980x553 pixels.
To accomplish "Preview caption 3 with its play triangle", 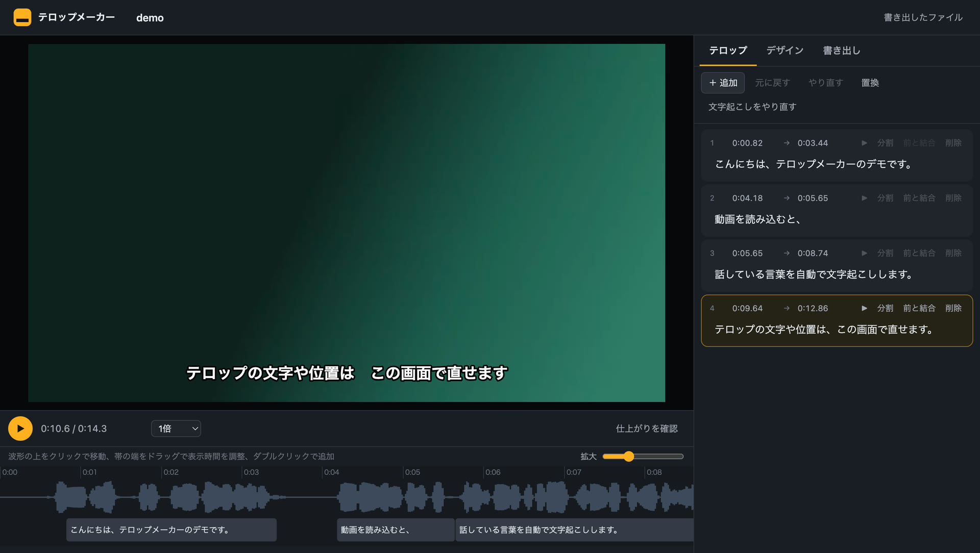I will coord(864,253).
